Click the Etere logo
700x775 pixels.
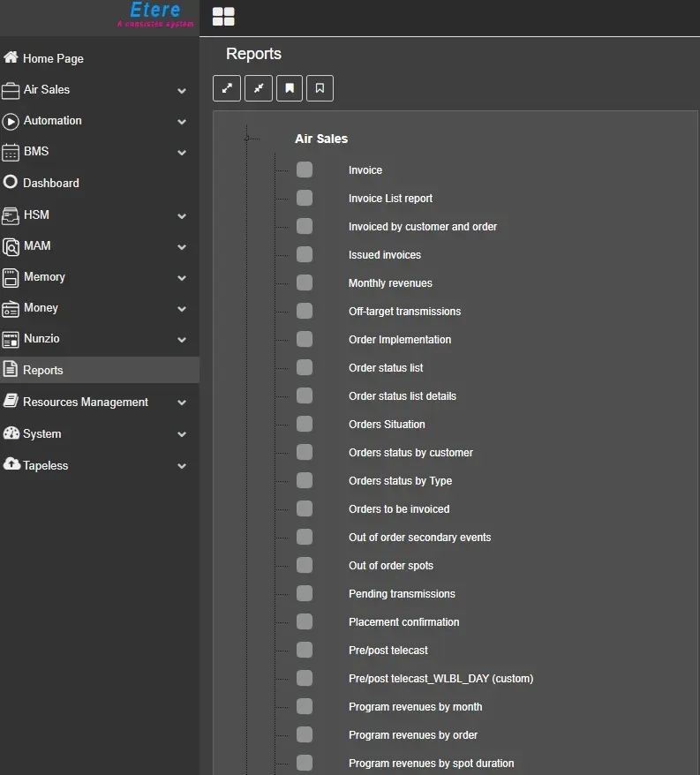pos(154,13)
